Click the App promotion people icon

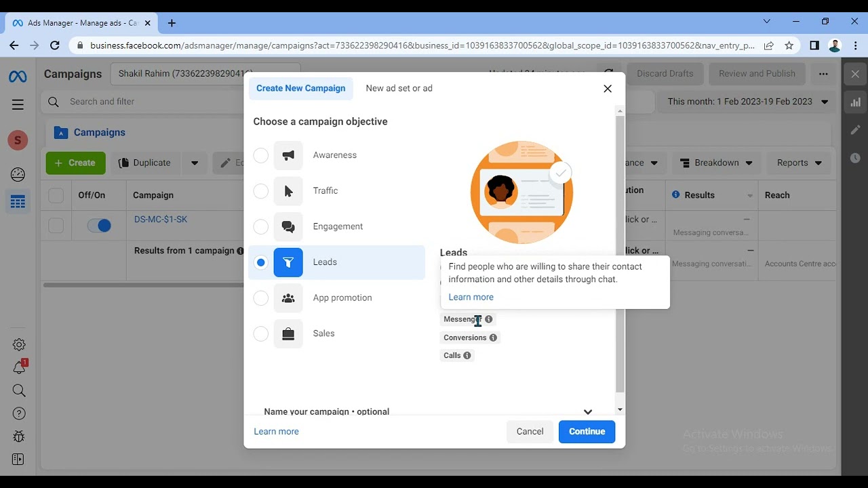[288, 298]
